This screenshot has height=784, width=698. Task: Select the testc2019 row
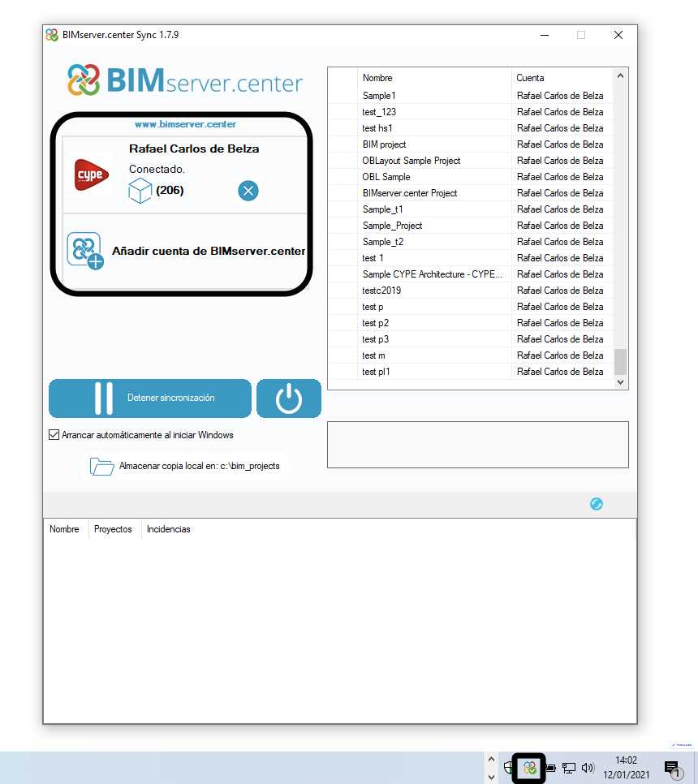[471, 291]
